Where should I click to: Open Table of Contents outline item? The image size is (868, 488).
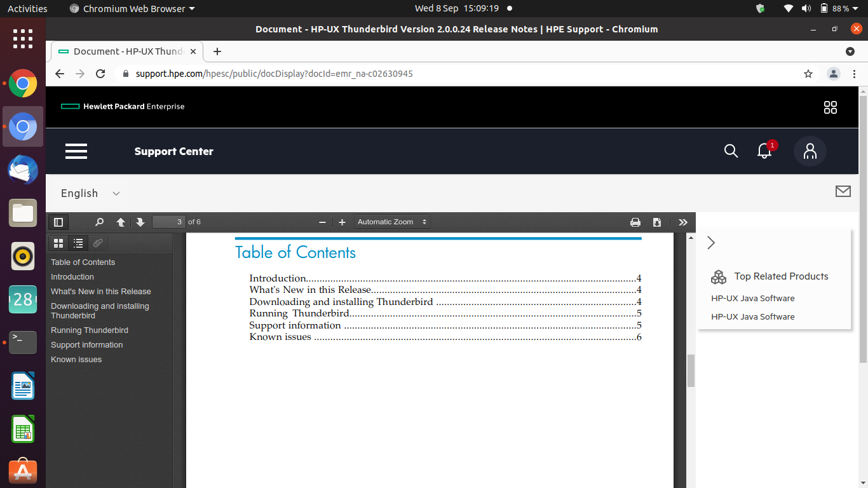click(x=83, y=262)
